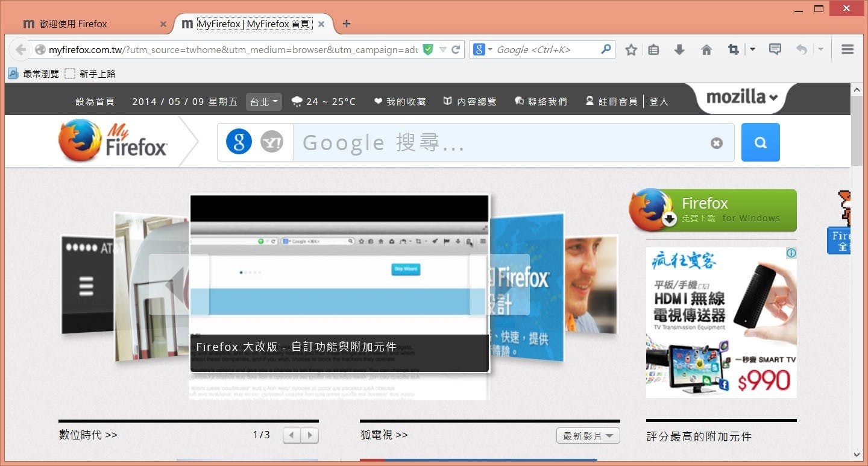Go to previous 數位時代 page arrow
Screen dimensions: 868x466
[x=292, y=435]
